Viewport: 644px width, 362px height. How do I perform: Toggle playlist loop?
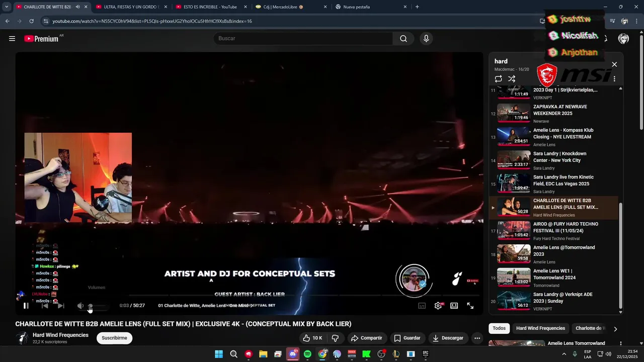(499, 79)
